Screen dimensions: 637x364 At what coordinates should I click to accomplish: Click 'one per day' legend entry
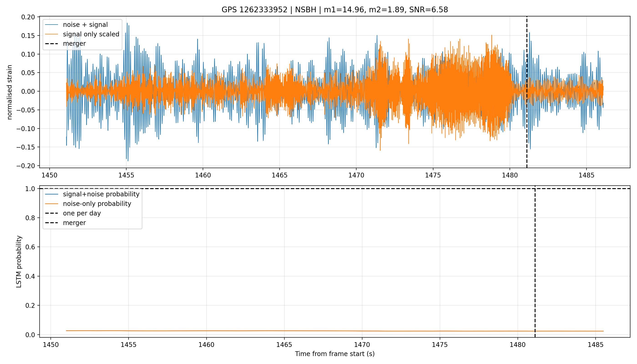82,213
